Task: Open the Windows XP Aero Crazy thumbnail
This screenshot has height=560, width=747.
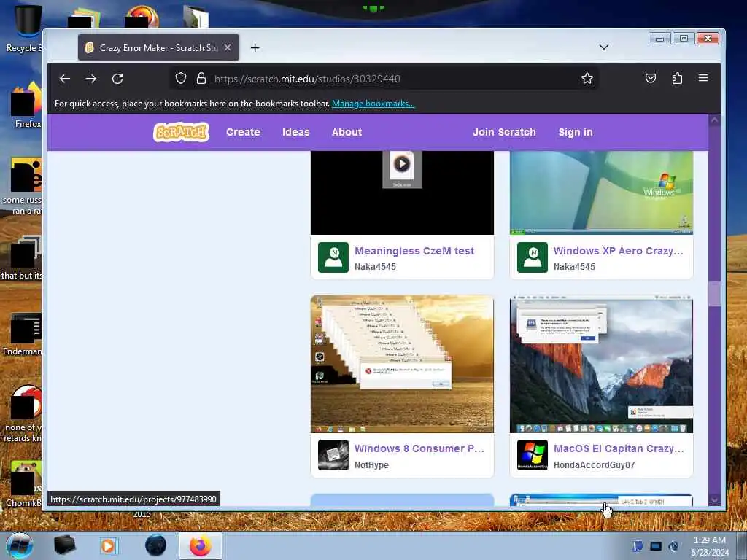Action: pos(601,192)
